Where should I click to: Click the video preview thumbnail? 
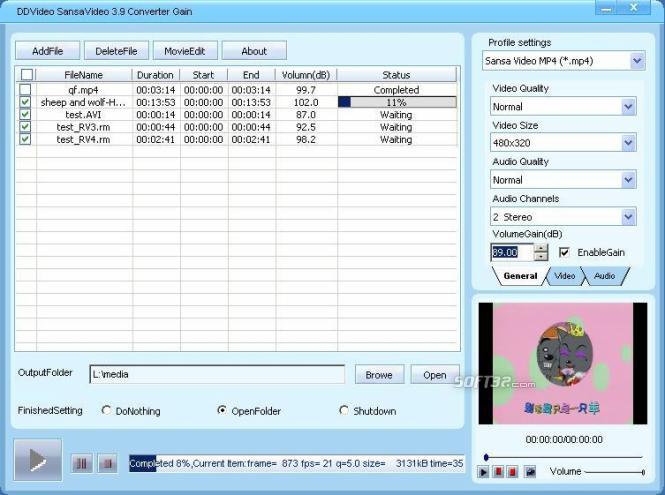tap(563, 363)
